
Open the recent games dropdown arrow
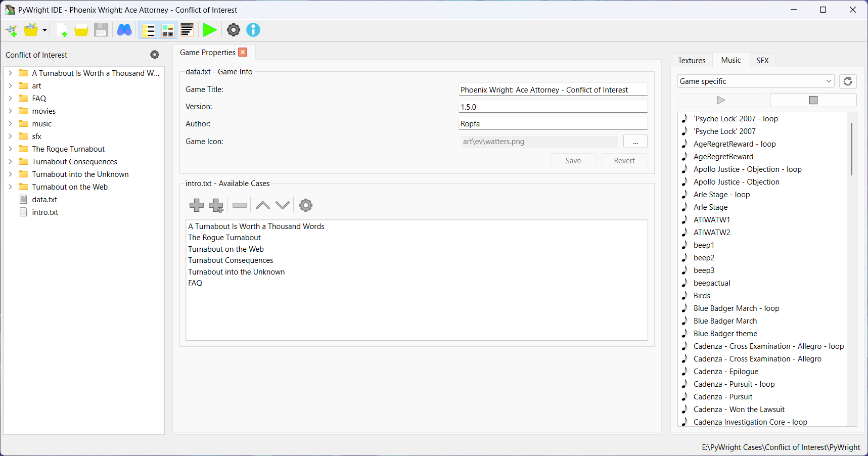pyautogui.click(x=44, y=30)
